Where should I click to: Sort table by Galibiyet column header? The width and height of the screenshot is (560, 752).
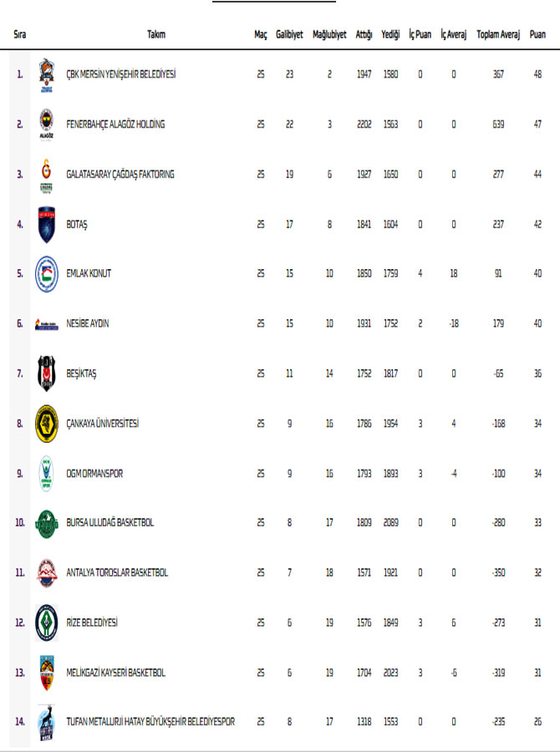pyautogui.click(x=289, y=35)
